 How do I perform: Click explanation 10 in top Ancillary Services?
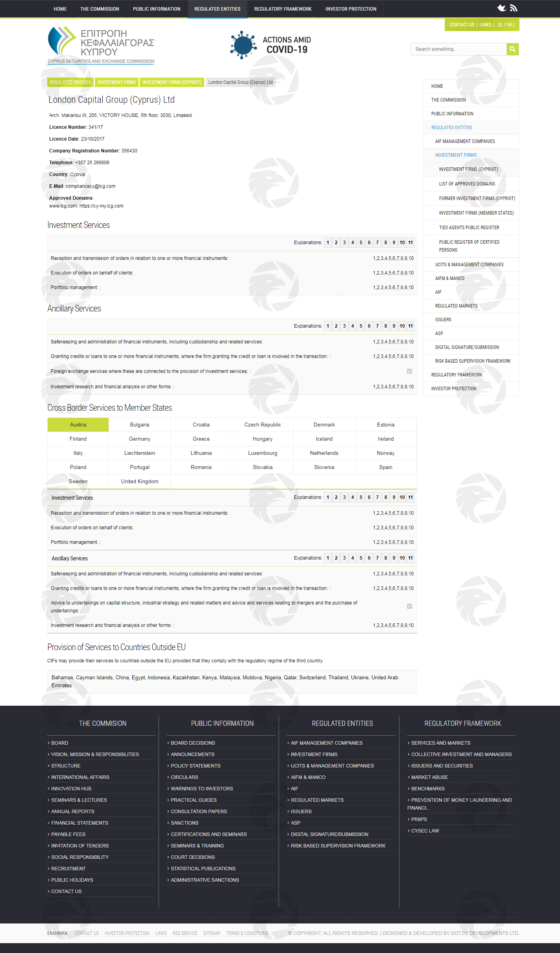point(402,326)
